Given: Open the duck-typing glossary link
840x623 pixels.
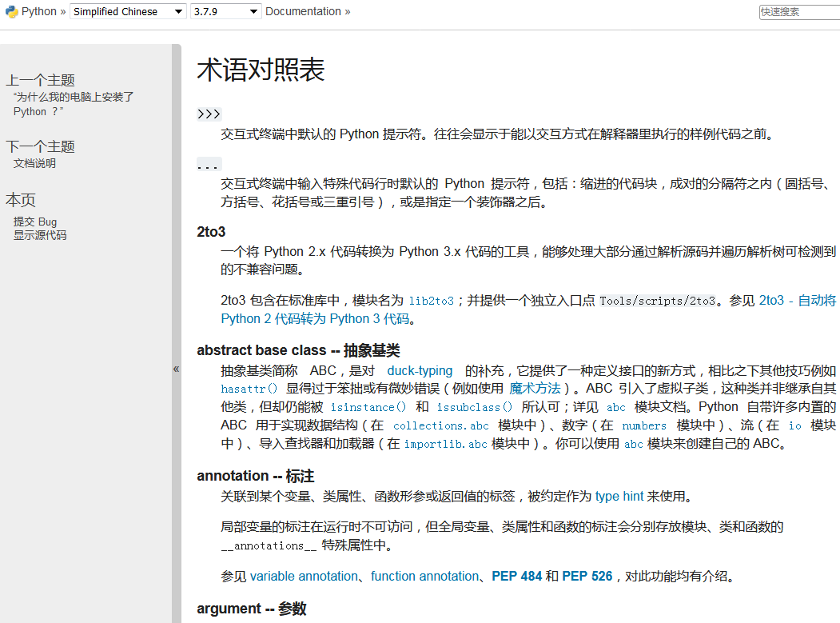Looking at the screenshot, I should [x=420, y=370].
